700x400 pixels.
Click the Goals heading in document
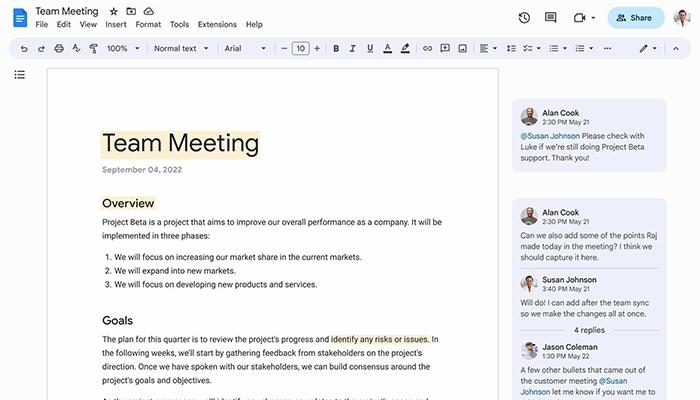(x=117, y=321)
